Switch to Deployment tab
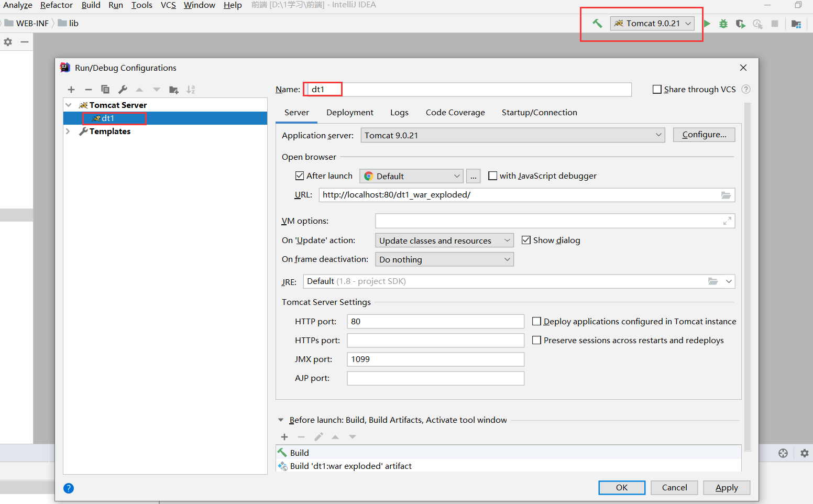The height and width of the screenshot is (504, 813). point(350,112)
